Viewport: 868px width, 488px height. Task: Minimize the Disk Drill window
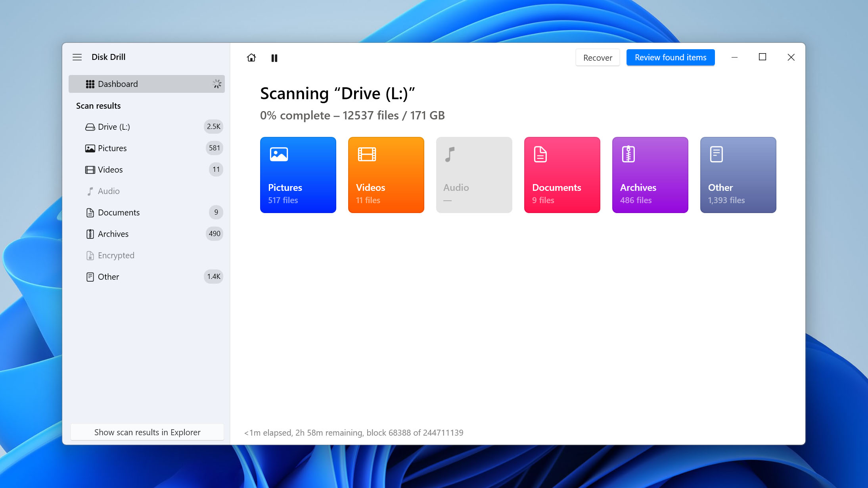[734, 58]
